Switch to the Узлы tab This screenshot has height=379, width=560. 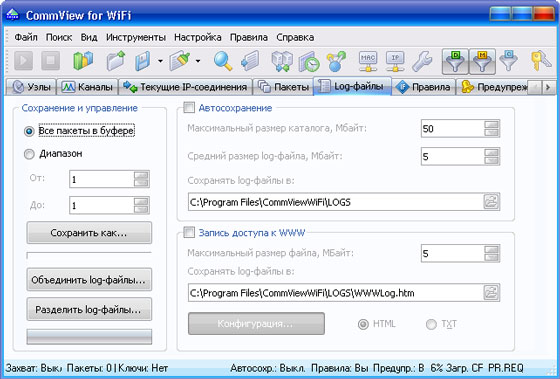click(x=31, y=87)
